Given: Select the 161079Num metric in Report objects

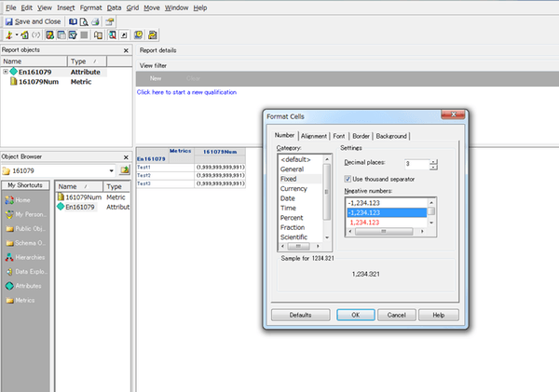Looking at the screenshot, I should [x=38, y=82].
